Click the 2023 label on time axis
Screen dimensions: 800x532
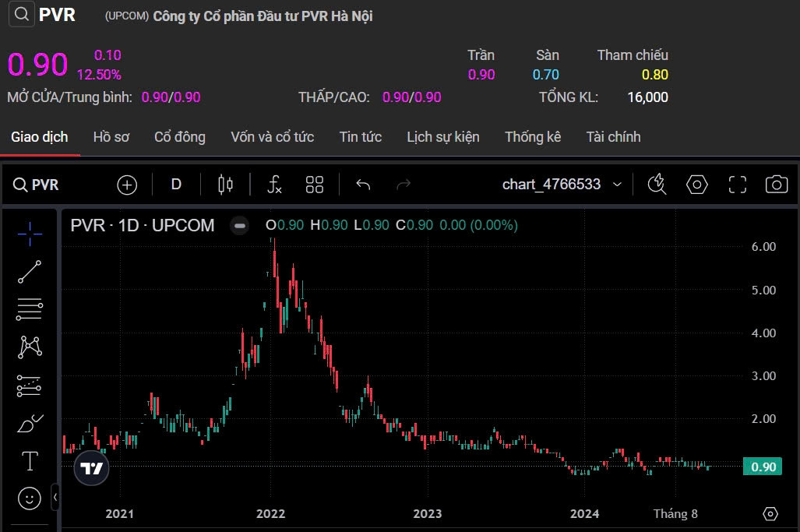(x=428, y=513)
